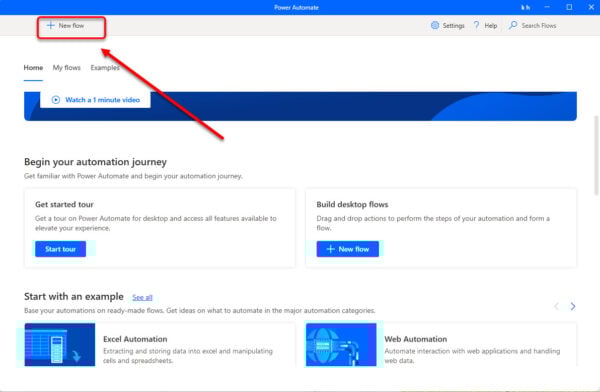The width and height of the screenshot is (600, 392).
Task: Click the Get started tour heading
Action: [64, 204]
